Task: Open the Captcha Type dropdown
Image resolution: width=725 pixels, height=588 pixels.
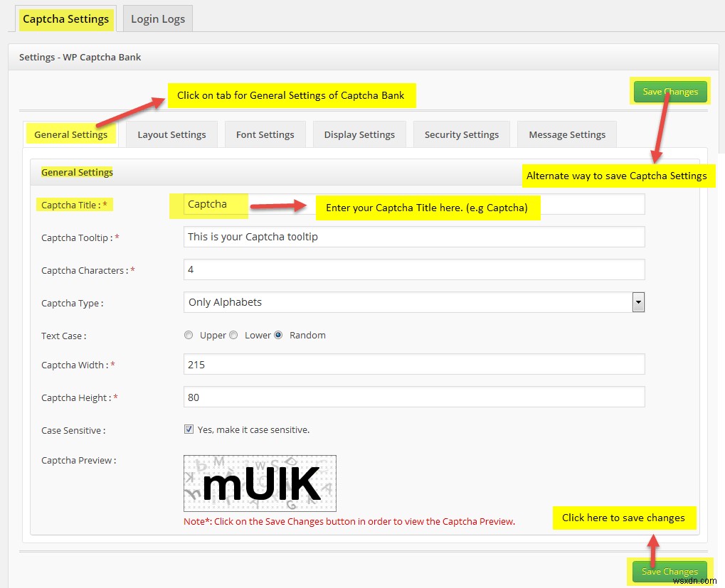Action: click(638, 301)
